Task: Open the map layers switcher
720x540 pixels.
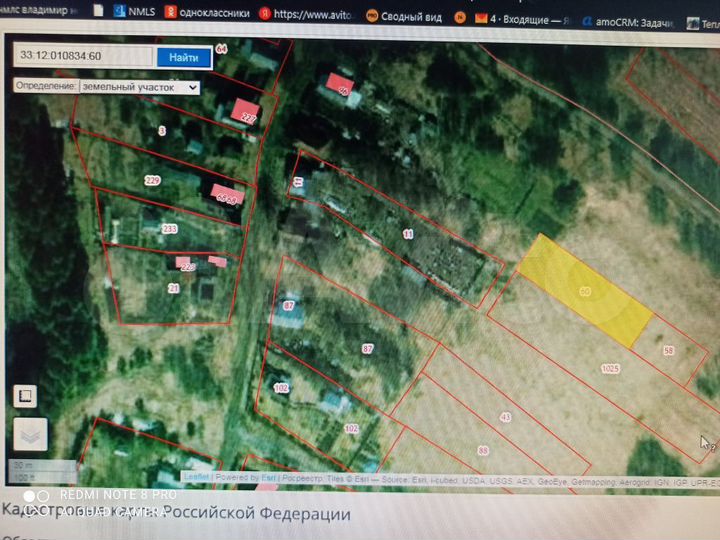Action: tap(29, 434)
